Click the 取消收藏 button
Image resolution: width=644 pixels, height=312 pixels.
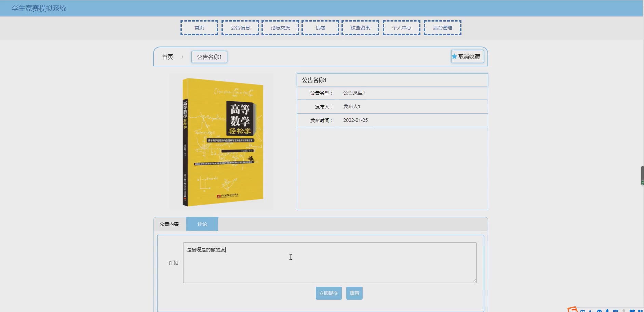click(467, 56)
